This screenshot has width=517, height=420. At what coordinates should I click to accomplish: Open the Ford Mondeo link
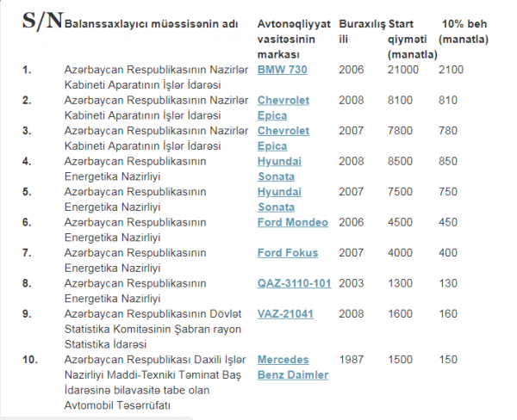point(292,222)
